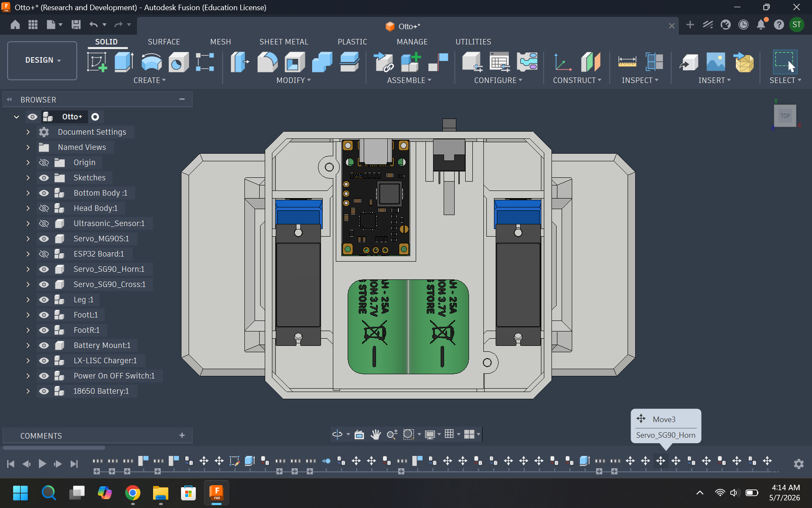
Task: Select the Pan hand tool
Action: [376, 434]
